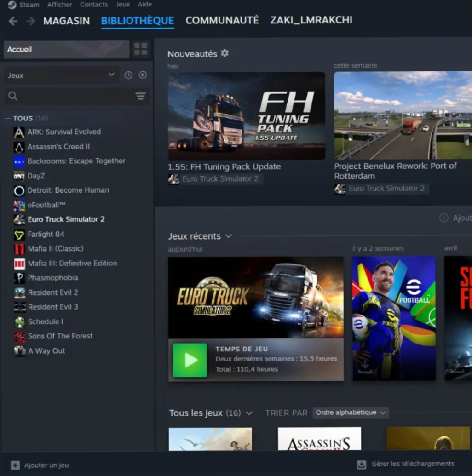This screenshot has width=472, height=476.
Task: Click the Sons Of The Forest icon
Action: 20,336
